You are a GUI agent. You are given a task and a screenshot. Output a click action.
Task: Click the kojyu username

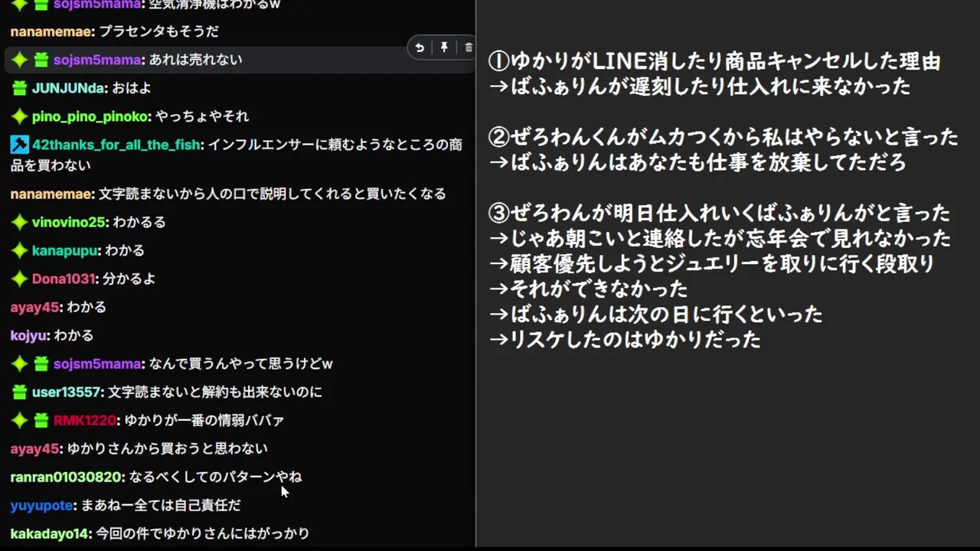[28, 335]
